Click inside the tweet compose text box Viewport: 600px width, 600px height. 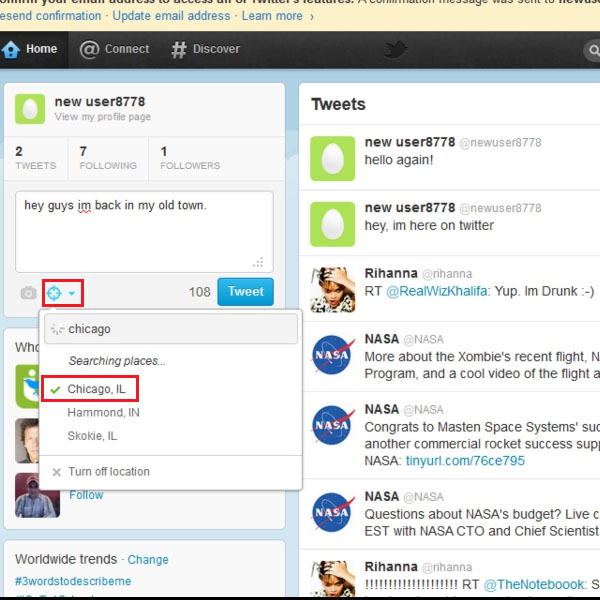tap(144, 232)
